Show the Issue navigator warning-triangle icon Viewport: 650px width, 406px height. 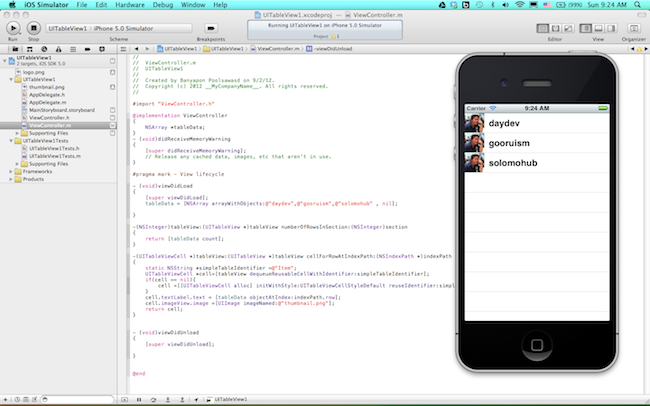click(x=58, y=49)
